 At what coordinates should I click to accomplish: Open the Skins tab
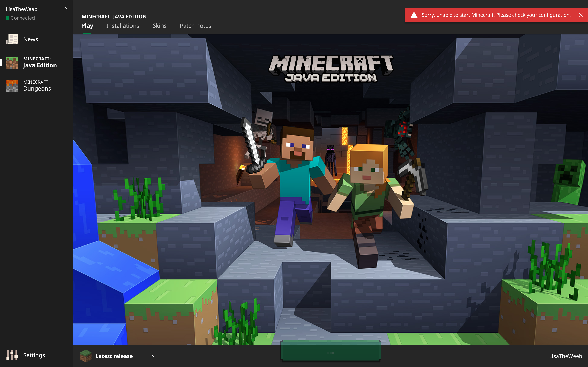coord(159,26)
